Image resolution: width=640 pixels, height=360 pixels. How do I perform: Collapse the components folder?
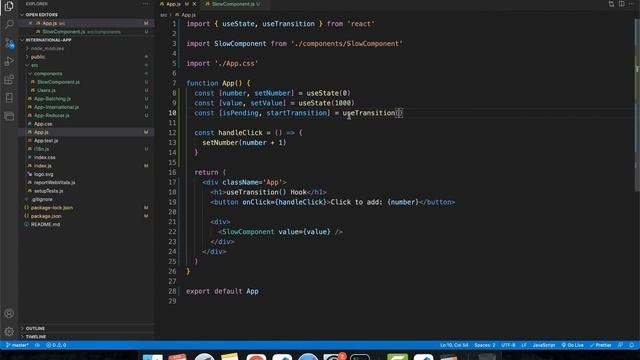coord(48,73)
